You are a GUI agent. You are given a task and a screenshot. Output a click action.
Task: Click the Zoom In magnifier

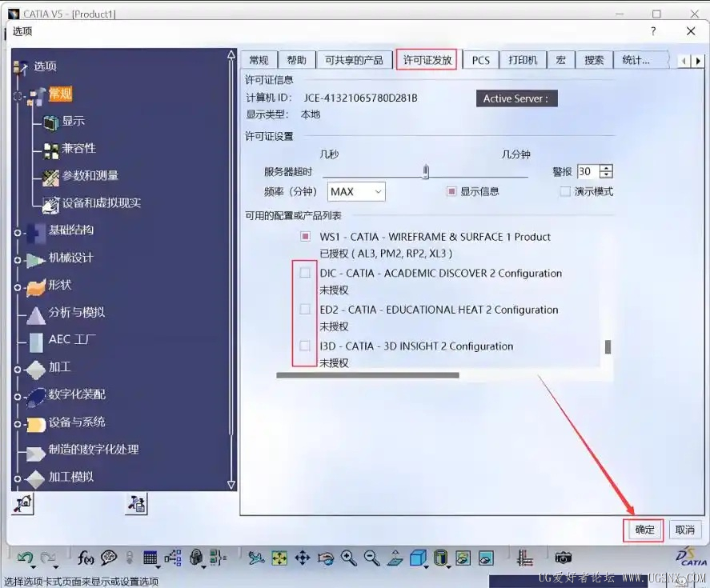[349, 558]
